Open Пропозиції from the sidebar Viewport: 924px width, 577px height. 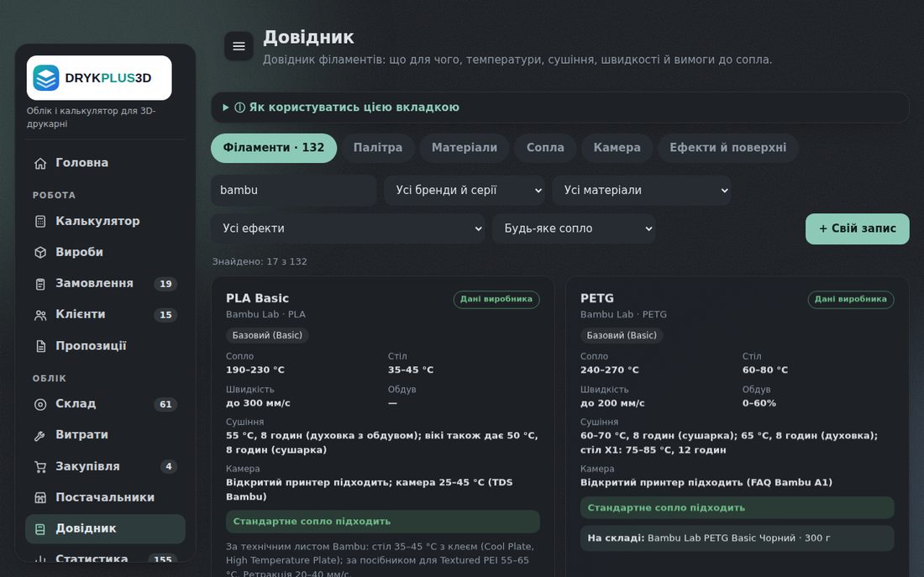coord(106,346)
